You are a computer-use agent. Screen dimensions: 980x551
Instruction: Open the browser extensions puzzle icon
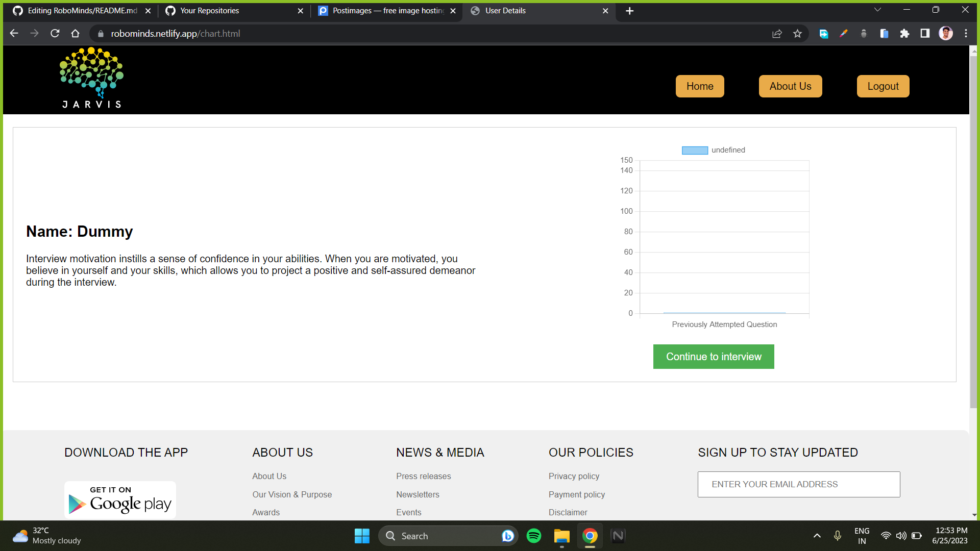point(904,34)
